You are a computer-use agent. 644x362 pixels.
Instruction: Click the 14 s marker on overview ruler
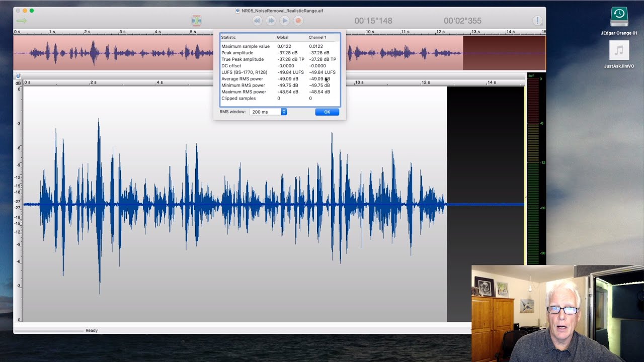coord(510,32)
